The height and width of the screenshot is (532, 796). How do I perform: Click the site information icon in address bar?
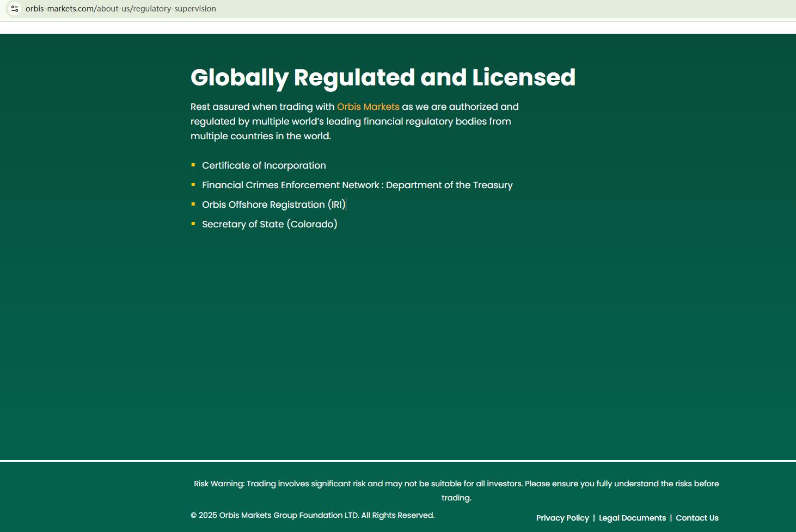[x=15, y=9]
